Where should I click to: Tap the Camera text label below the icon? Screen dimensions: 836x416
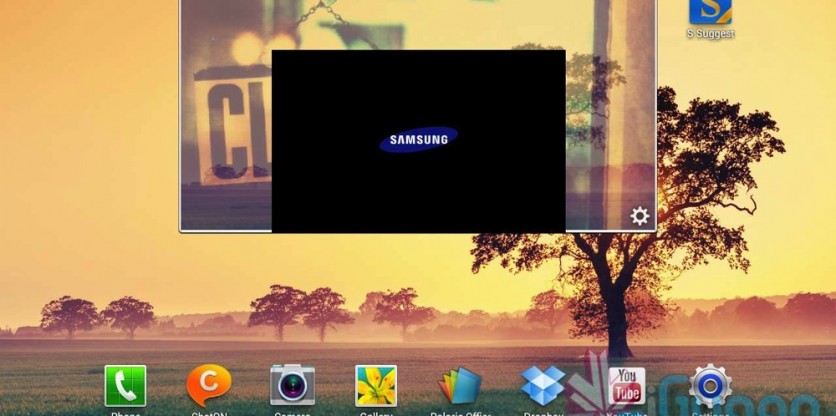click(292, 413)
